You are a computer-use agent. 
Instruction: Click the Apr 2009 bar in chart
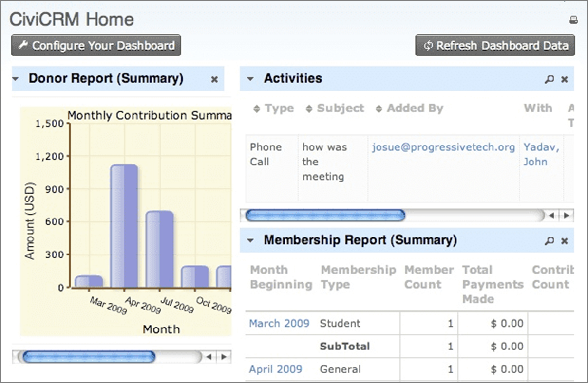pos(124,226)
